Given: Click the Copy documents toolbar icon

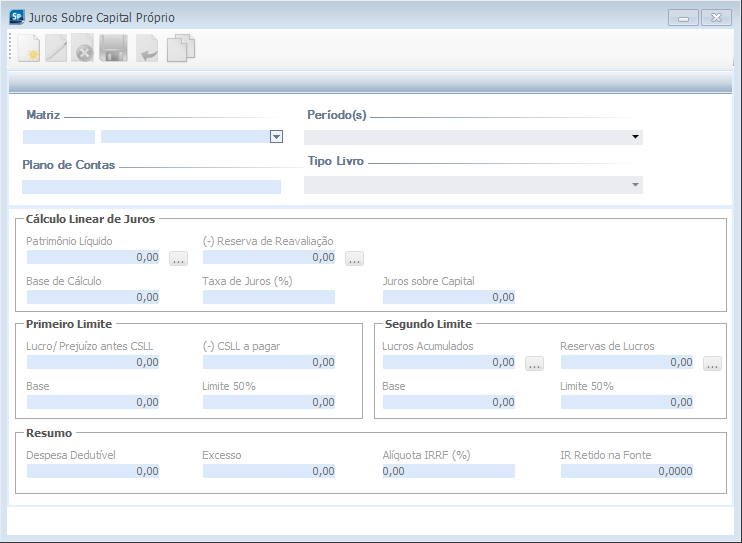Looking at the screenshot, I should (180, 48).
